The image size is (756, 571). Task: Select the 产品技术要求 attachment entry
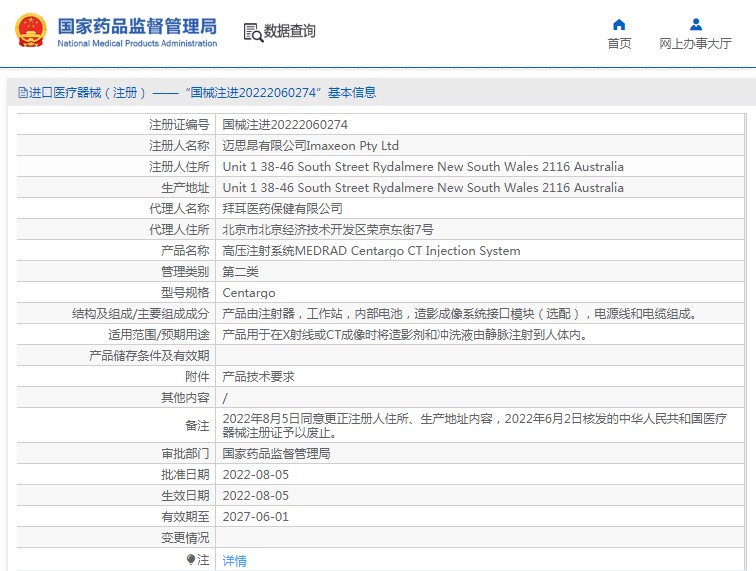point(258,377)
